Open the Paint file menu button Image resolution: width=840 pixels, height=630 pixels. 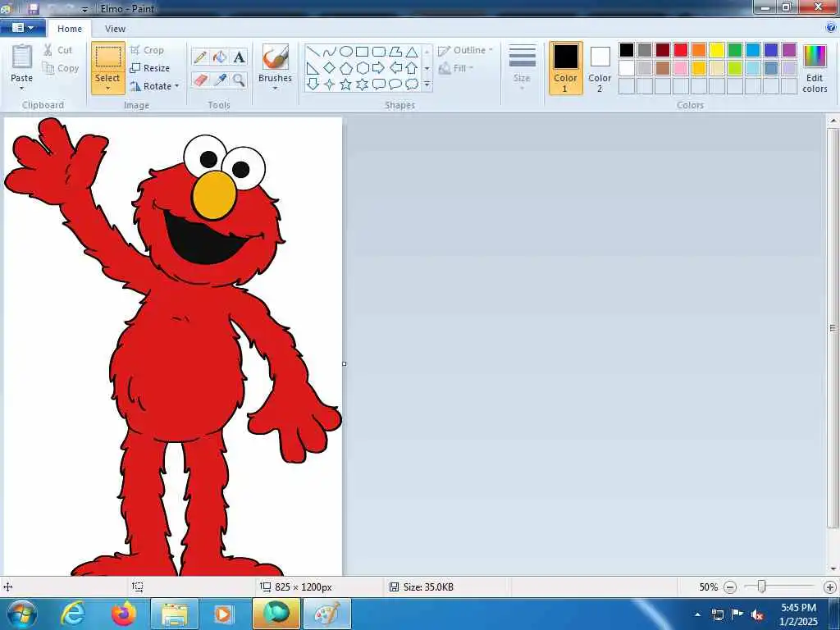click(x=22, y=28)
